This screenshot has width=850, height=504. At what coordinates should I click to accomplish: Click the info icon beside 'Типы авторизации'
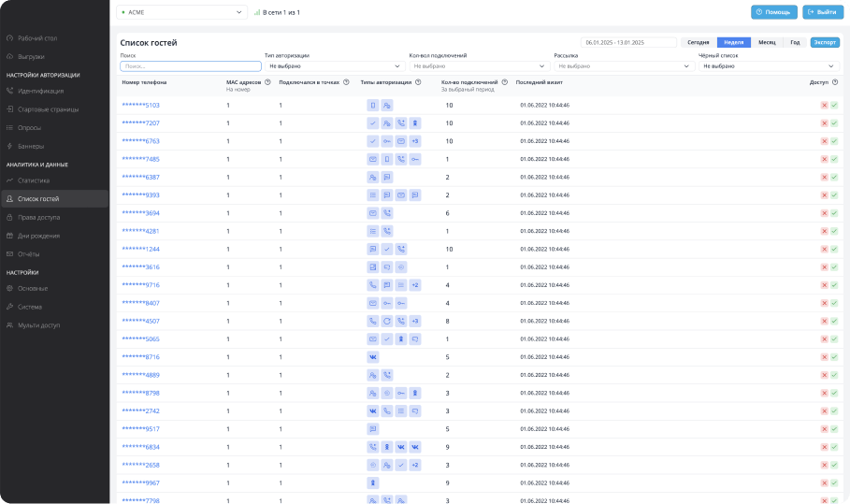(419, 82)
